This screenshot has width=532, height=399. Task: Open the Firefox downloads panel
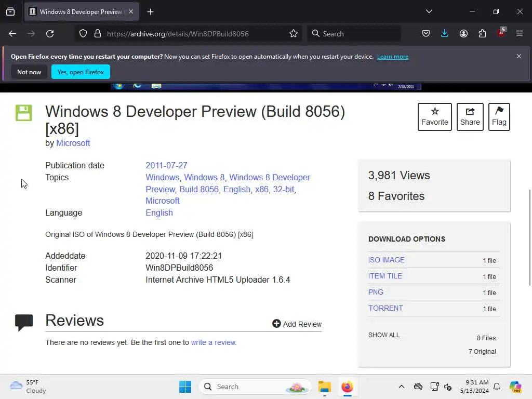445,34
